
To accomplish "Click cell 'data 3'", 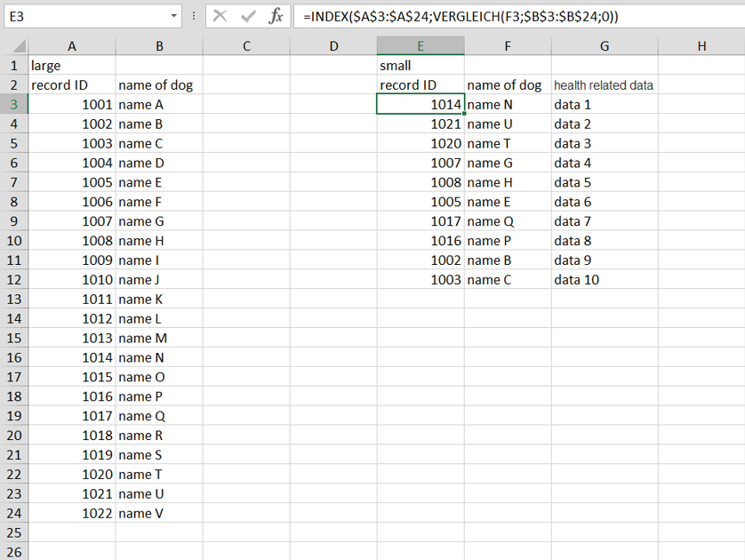I will (x=605, y=143).
